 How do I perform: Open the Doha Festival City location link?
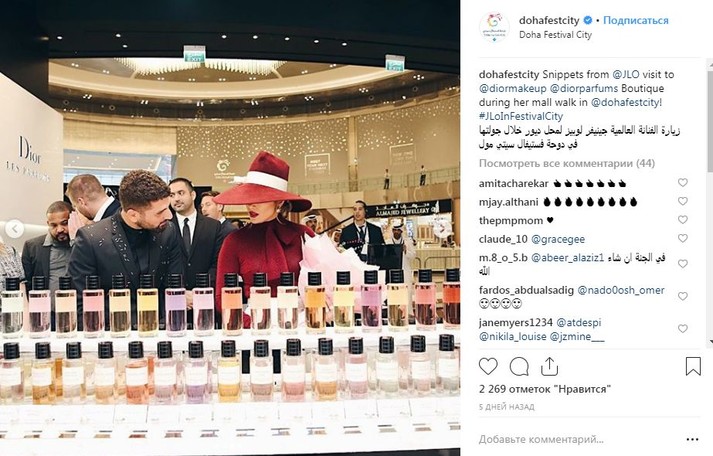coord(555,35)
